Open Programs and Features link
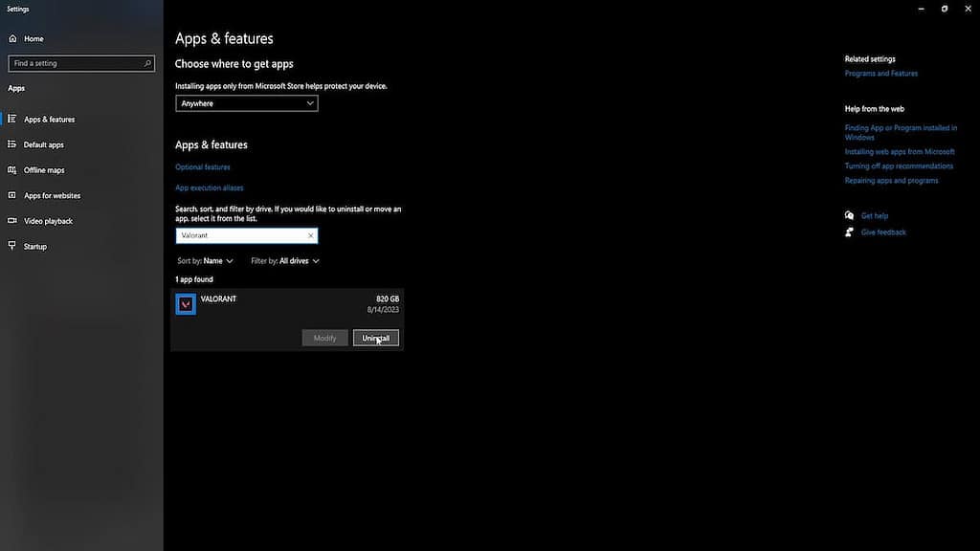Screen dimensions: 980x551 pyautogui.click(x=881, y=74)
